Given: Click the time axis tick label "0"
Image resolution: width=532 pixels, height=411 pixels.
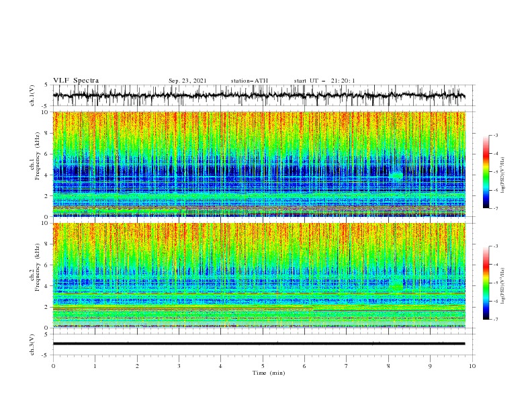Looking at the screenshot, I should pos(53,366).
